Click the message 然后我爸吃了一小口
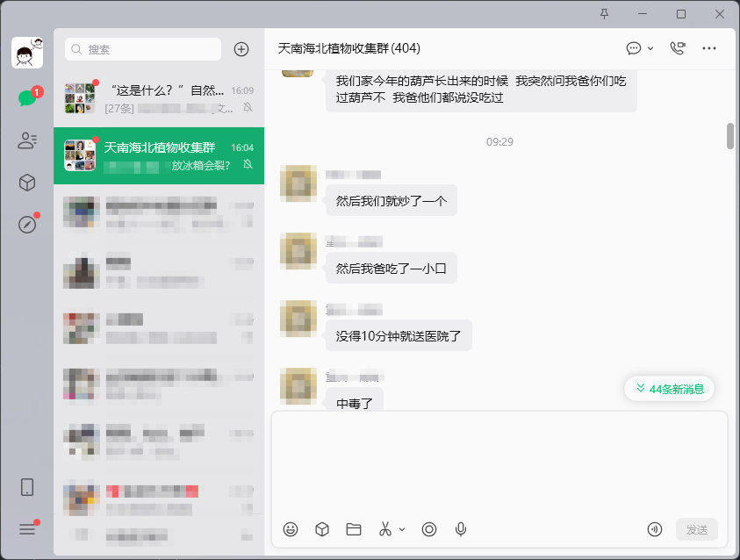 [x=392, y=269]
